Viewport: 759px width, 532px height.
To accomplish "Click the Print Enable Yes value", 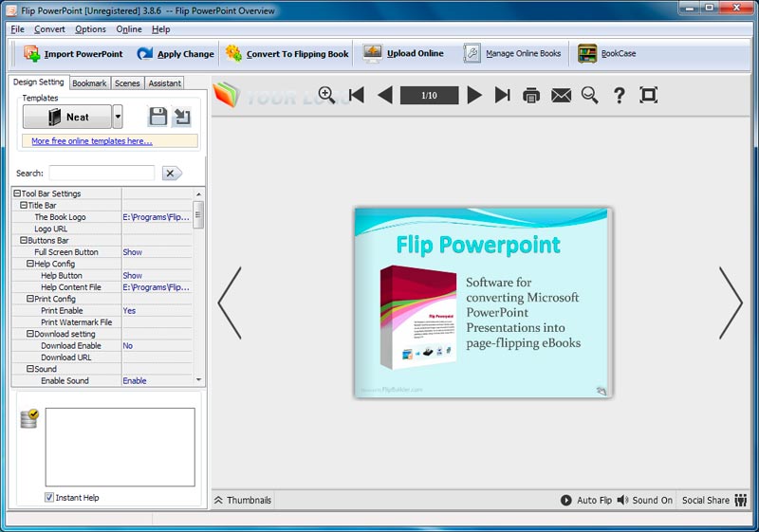I will pyautogui.click(x=129, y=310).
